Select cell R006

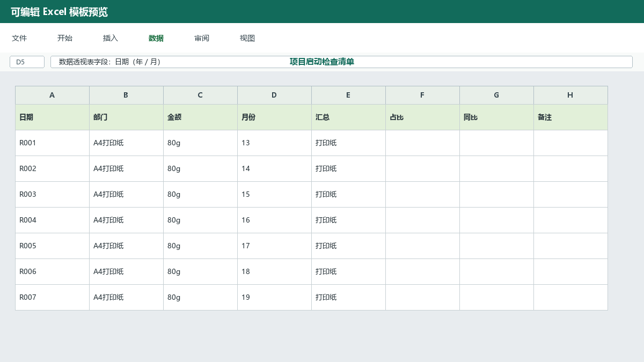click(52, 271)
